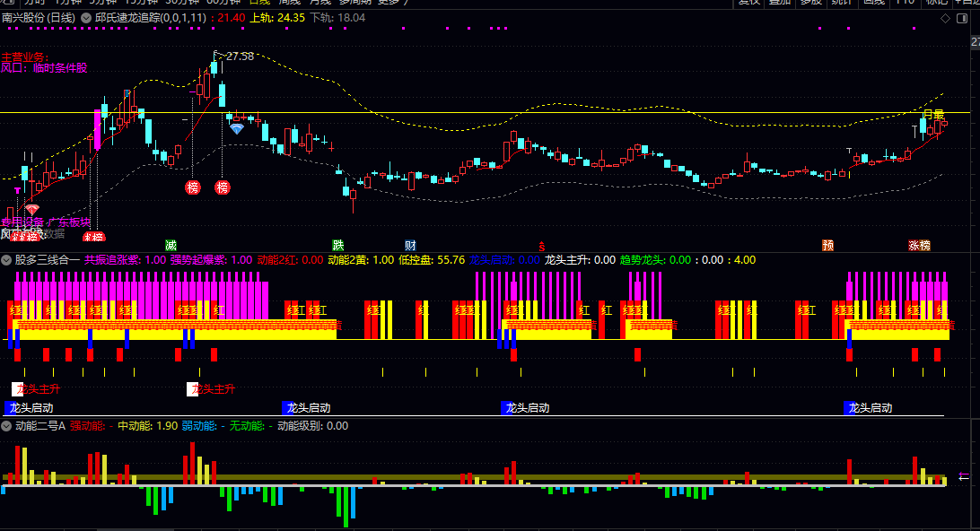The height and width of the screenshot is (531, 980).
Task: Click the 上轨: 24.35 value
Action: (277, 18)
